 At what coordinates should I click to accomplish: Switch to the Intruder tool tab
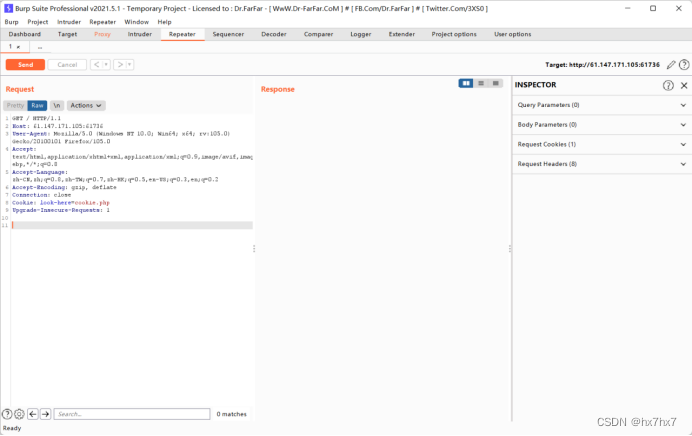click(x=139, y=34)
